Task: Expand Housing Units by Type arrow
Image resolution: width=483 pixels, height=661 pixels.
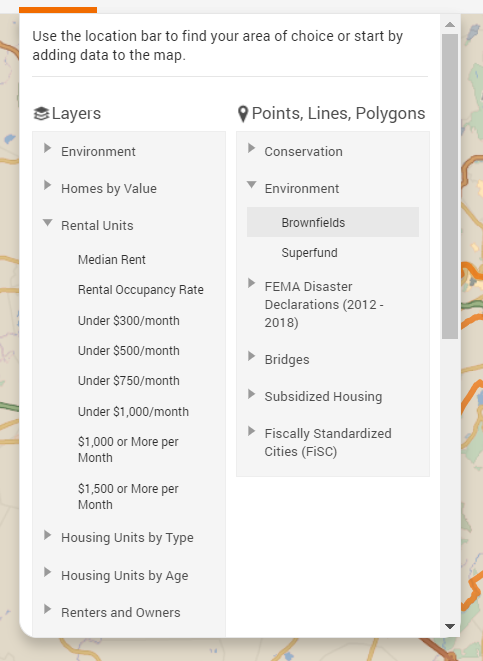Action: pos(48,535)
